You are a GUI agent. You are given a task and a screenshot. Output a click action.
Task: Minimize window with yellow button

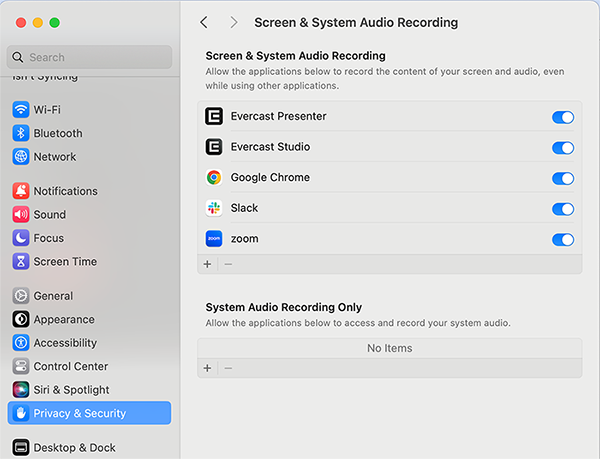point(38,23)
